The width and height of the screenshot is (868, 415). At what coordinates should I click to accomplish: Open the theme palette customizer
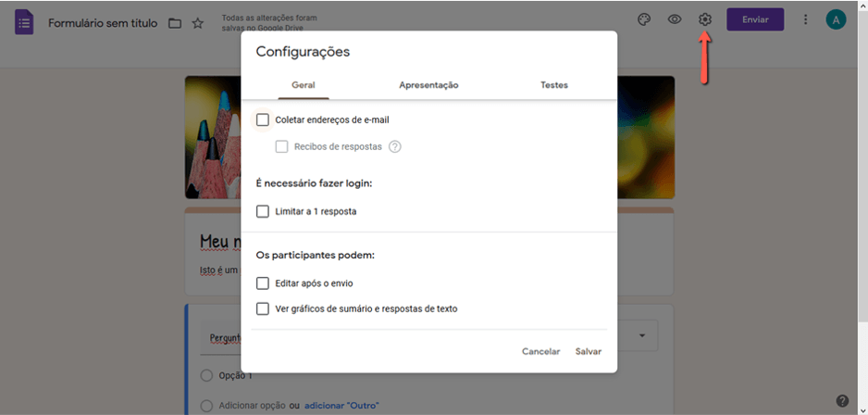click(x=644, y=19)
